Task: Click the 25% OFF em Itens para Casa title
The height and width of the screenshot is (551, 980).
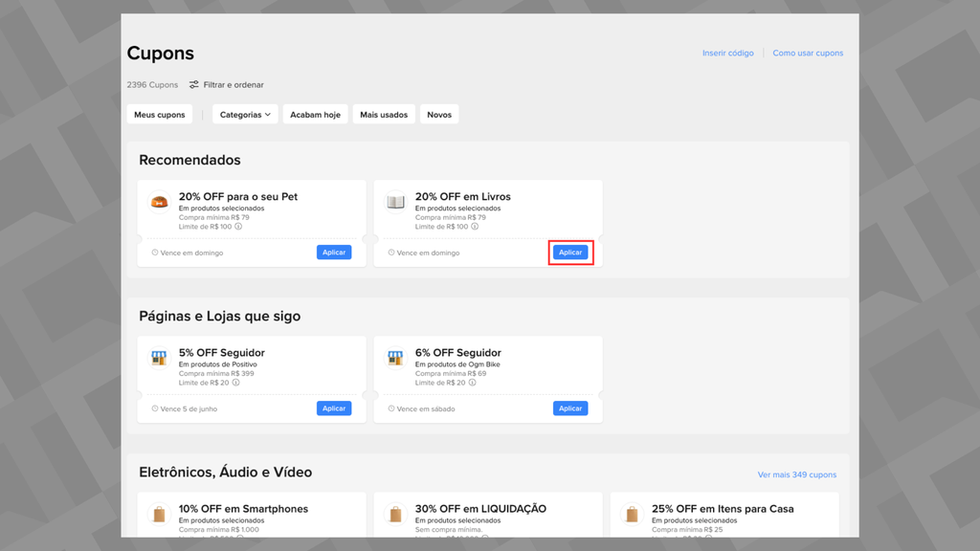Action: pos(723,509)
